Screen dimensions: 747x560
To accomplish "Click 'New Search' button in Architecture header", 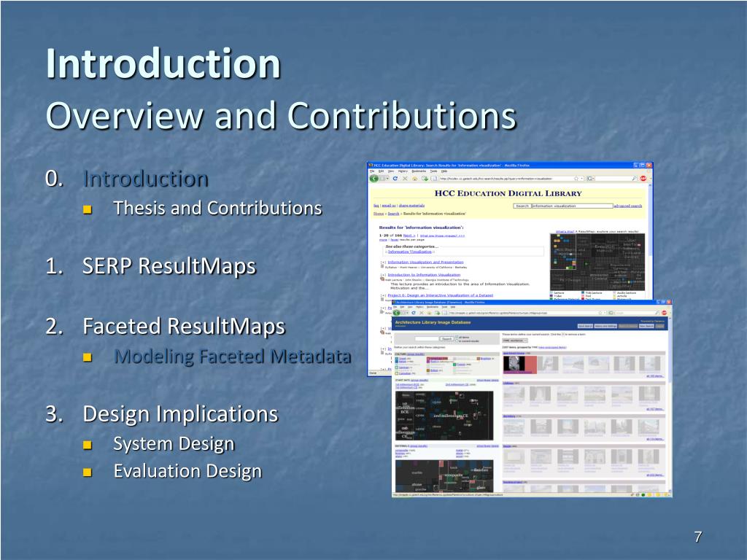I will tap(646, 326).
